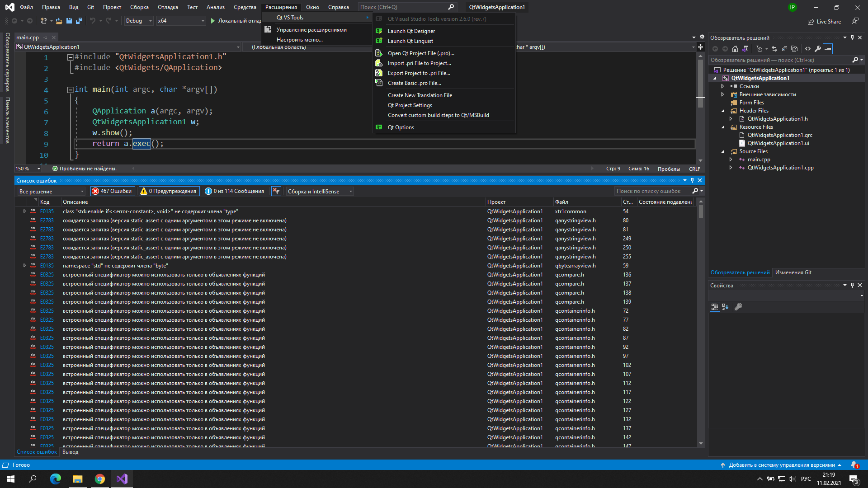Click the Open File folder icon
This screenshot has width=868, height=488.
(59, 21)
